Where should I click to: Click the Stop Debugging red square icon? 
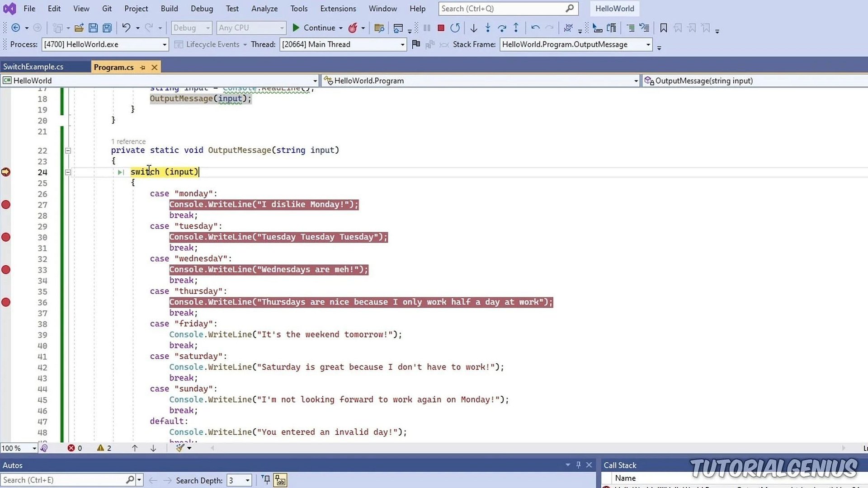(441, 28)
